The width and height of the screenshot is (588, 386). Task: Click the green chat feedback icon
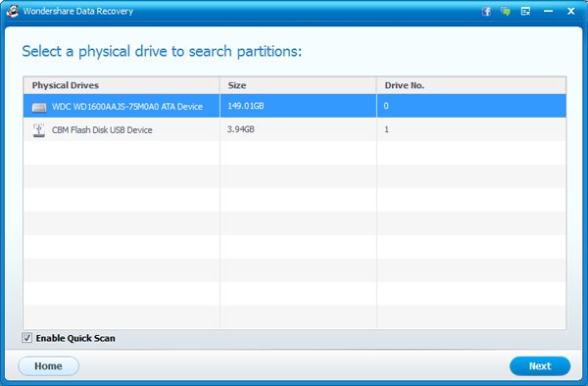point(506,11)
